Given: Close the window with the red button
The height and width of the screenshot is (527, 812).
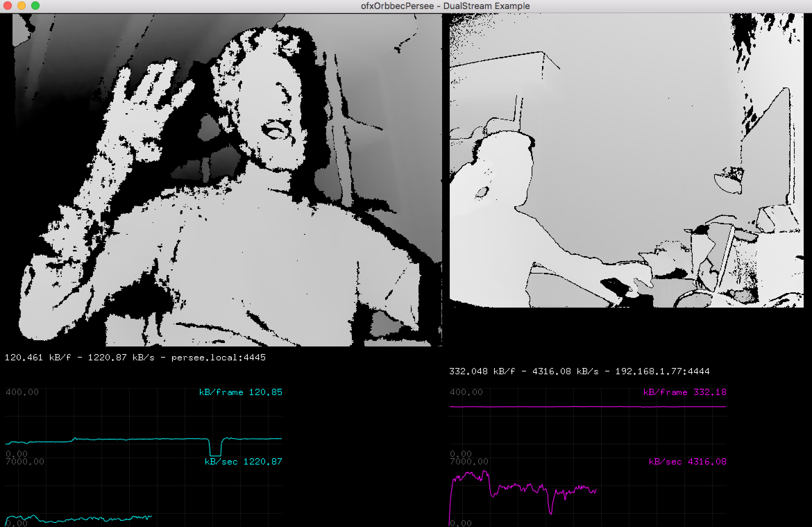Looking at the screenshot, I should pos(8,6).
